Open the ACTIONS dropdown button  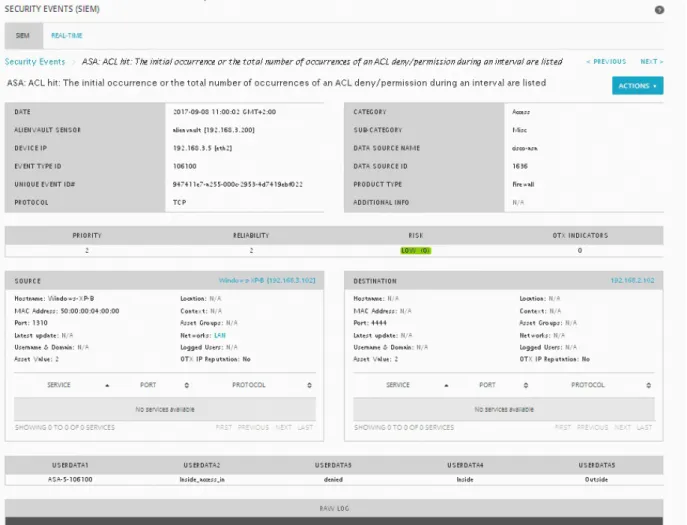637,86
